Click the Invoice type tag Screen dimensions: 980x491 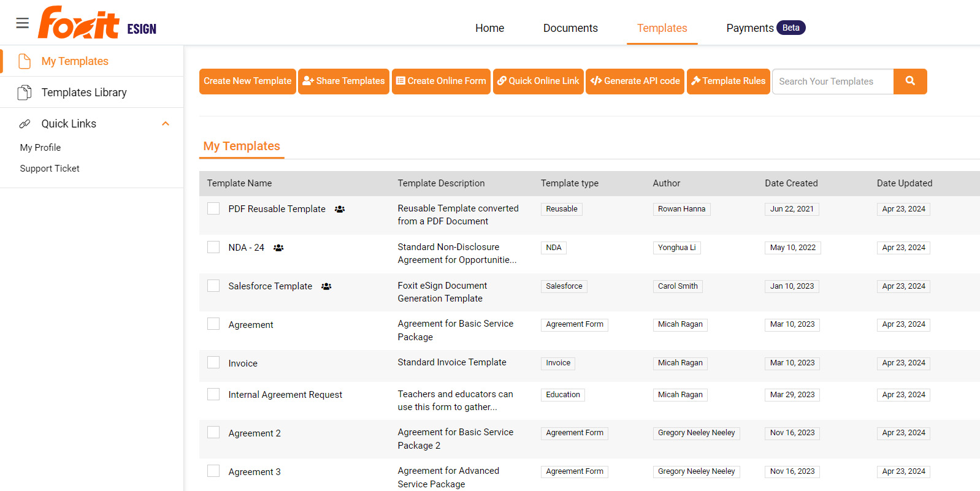(558, 363)
